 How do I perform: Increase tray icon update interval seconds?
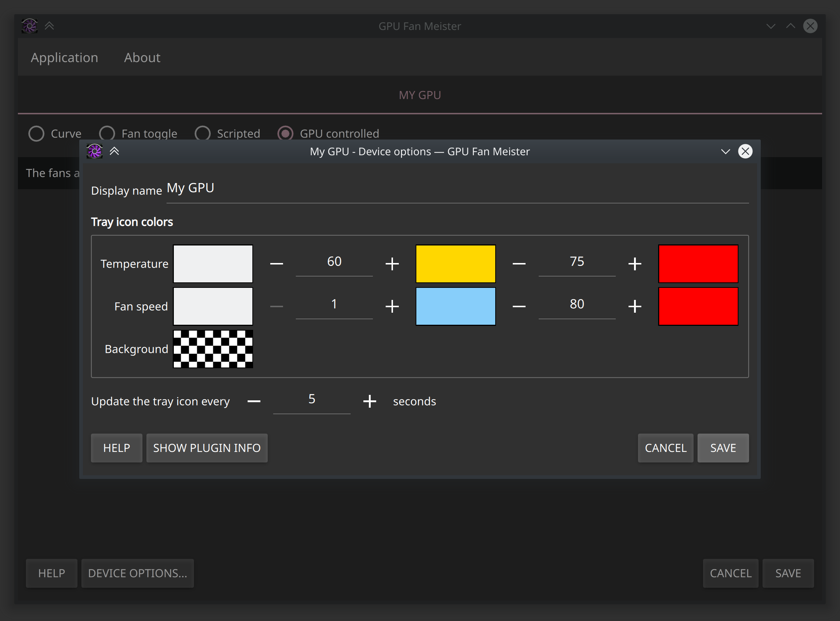click(x=370, y=401)
